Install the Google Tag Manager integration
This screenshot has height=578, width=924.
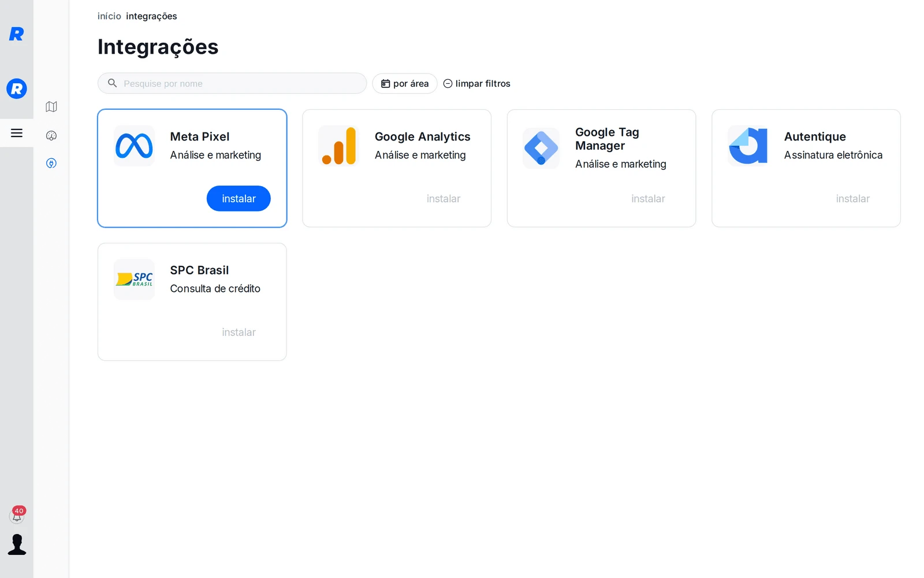pos(648,198)
